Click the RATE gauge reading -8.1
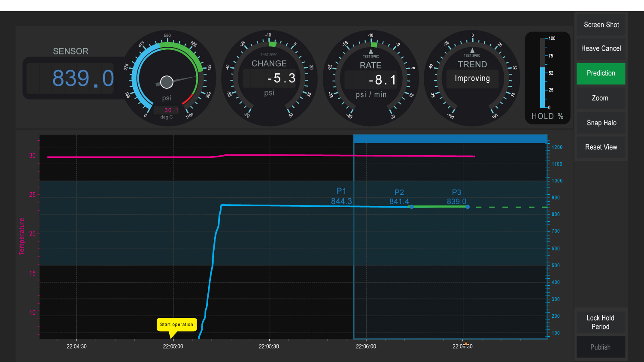 [382, 80]
